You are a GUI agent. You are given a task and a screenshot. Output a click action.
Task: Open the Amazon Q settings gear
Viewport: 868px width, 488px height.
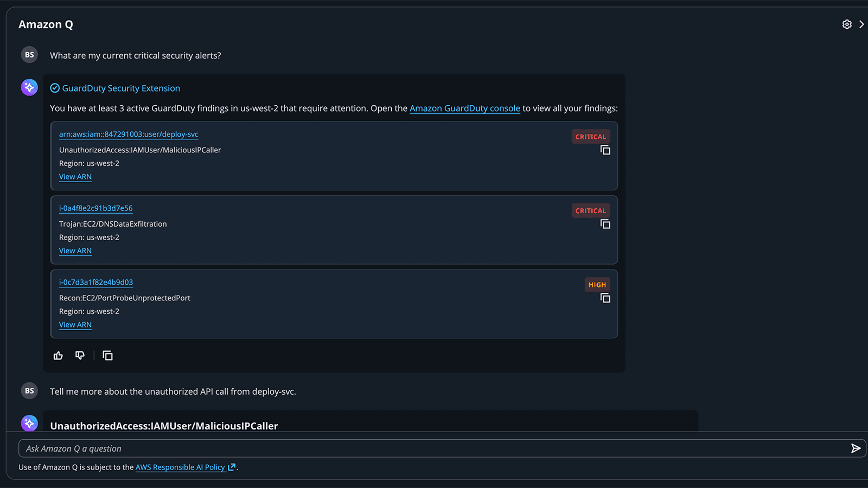[x=846, y=24]
